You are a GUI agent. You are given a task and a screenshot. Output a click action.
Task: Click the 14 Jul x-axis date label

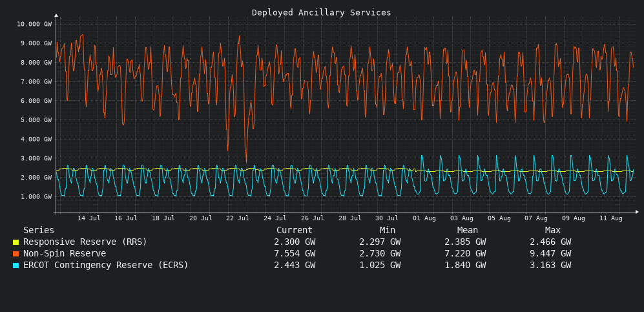coord(88,218)
